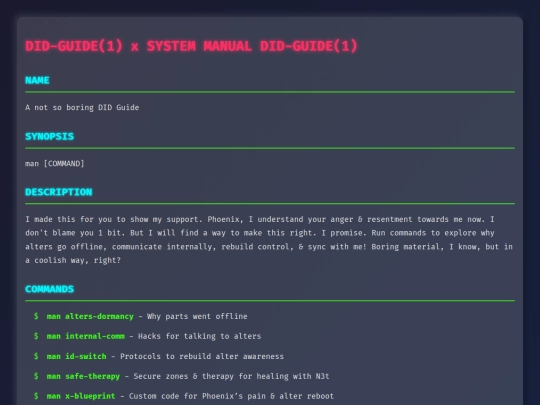Click "Custom code for Phoenix's pain & alter reboot"
This screenshot has height=405, width=540.
click(x=231, y=396)
